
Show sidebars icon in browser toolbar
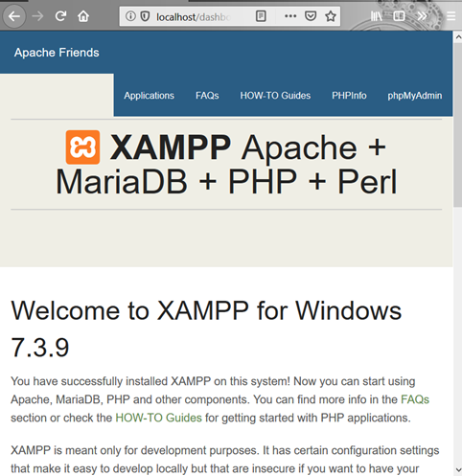(x=399, y=16)
